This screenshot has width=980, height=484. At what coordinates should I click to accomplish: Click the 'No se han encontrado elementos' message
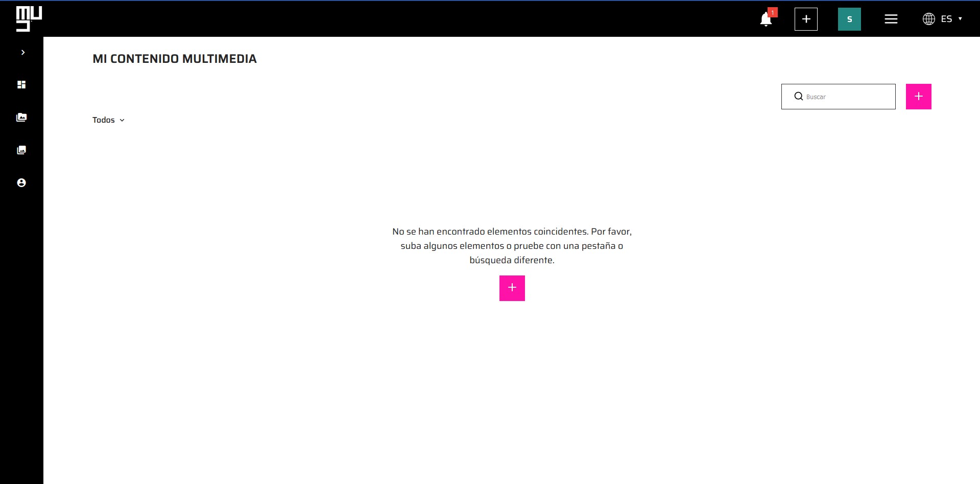512,246
